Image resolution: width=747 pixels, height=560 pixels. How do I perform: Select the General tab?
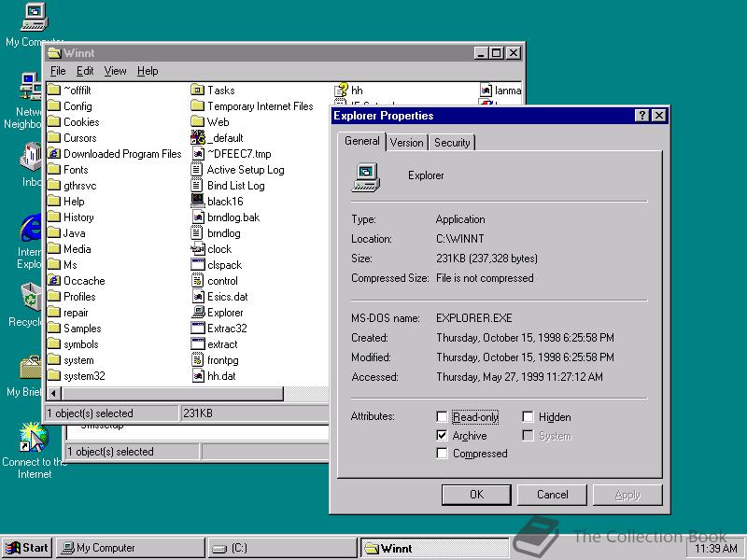coord(362,141)
